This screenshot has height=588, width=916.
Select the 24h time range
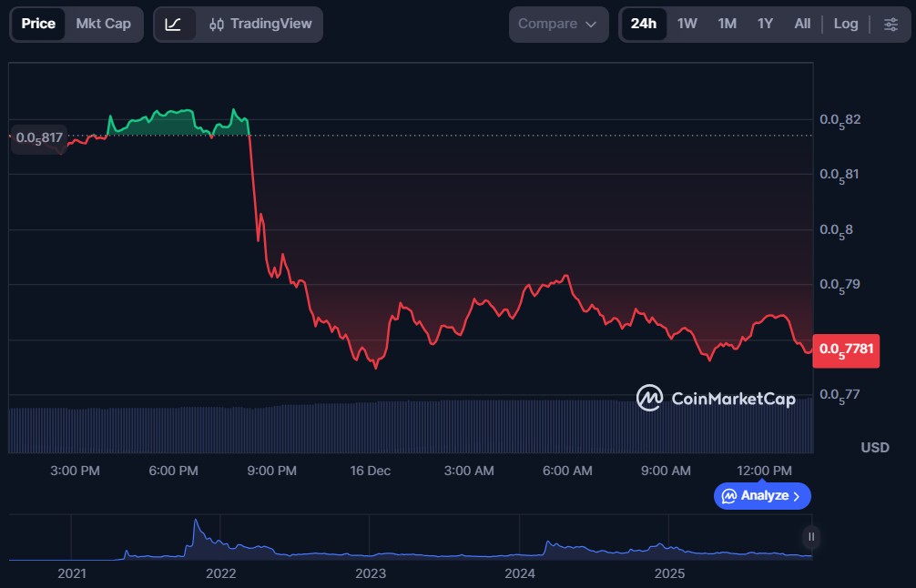tap(643, 24)
